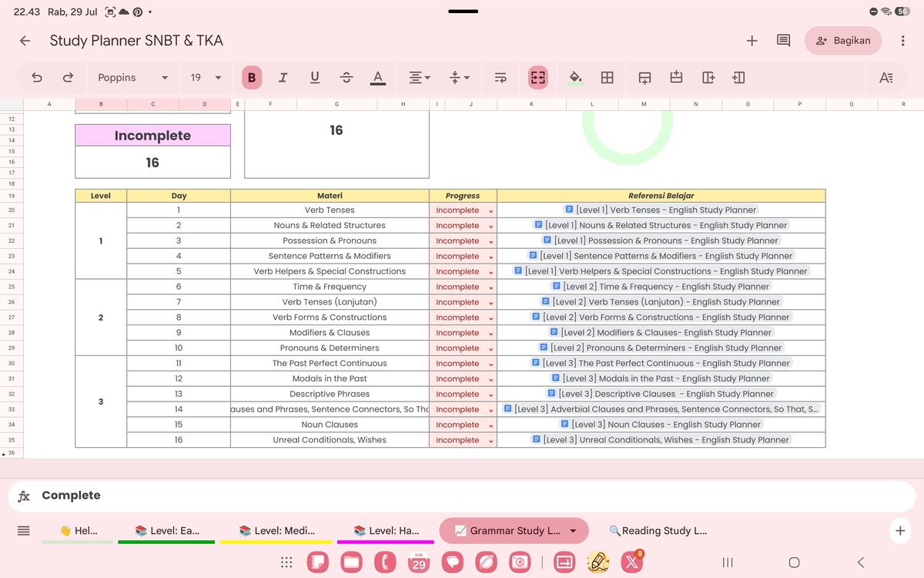
Task: Insert a column to the left
Action: (738, 77)
